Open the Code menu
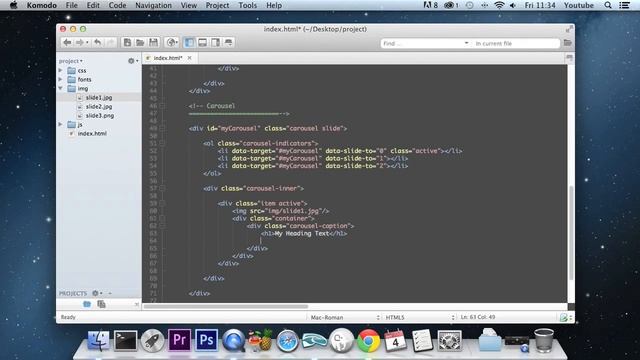 [x=117, y=5]
